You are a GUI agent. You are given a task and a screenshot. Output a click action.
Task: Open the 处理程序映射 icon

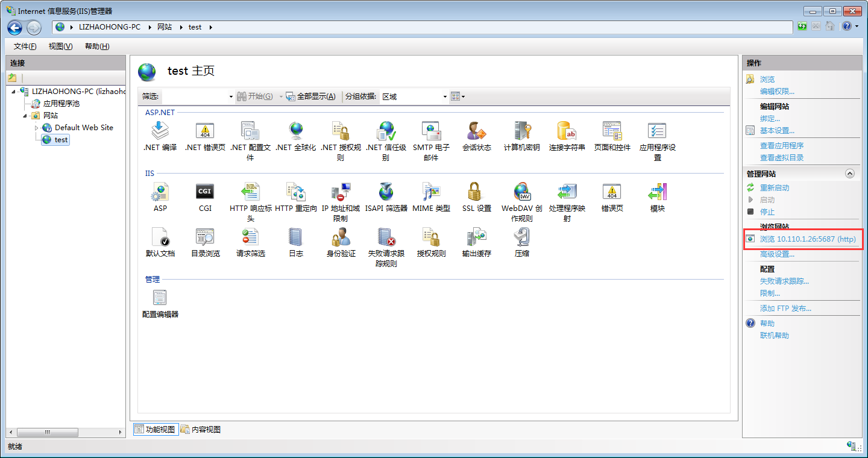pos(567,192)
